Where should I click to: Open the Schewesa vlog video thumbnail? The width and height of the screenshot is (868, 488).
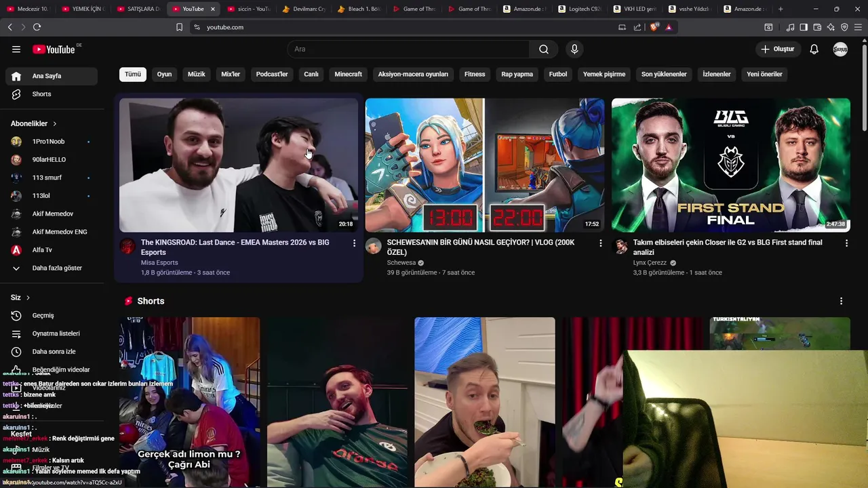pos(485,165)
